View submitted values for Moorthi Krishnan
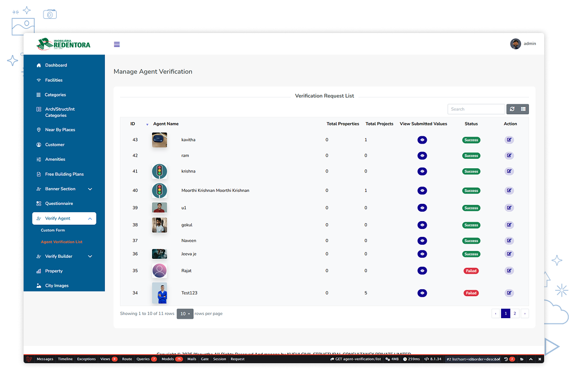 pos(422,190)
